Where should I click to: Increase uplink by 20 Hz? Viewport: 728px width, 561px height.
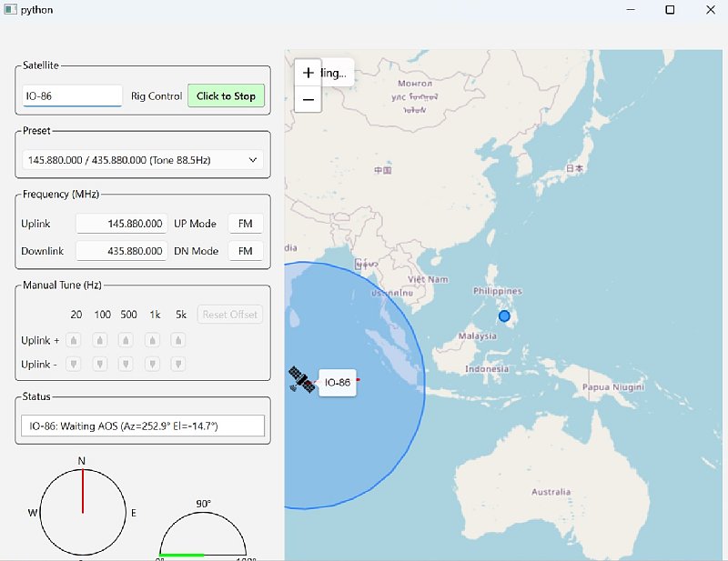tap(75, 340)
